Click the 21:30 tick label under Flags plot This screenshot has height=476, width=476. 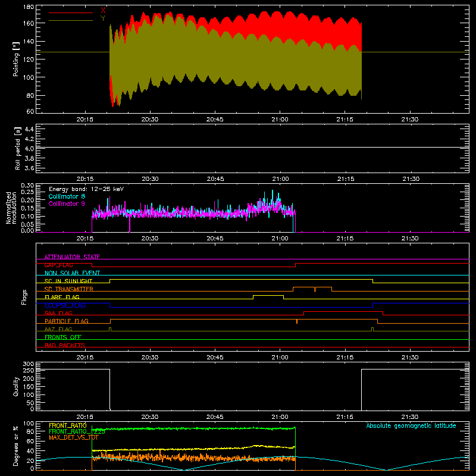click(x=410, y=358)
